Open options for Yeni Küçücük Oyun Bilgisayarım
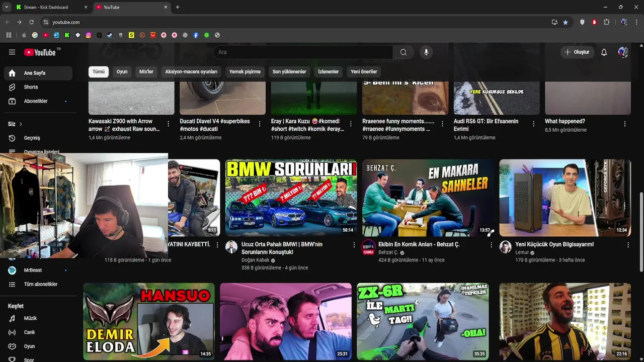 pos(628,245)
